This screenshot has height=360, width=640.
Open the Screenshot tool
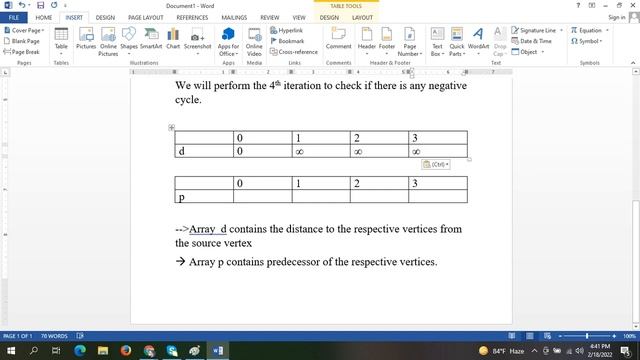tap(198, 42)
